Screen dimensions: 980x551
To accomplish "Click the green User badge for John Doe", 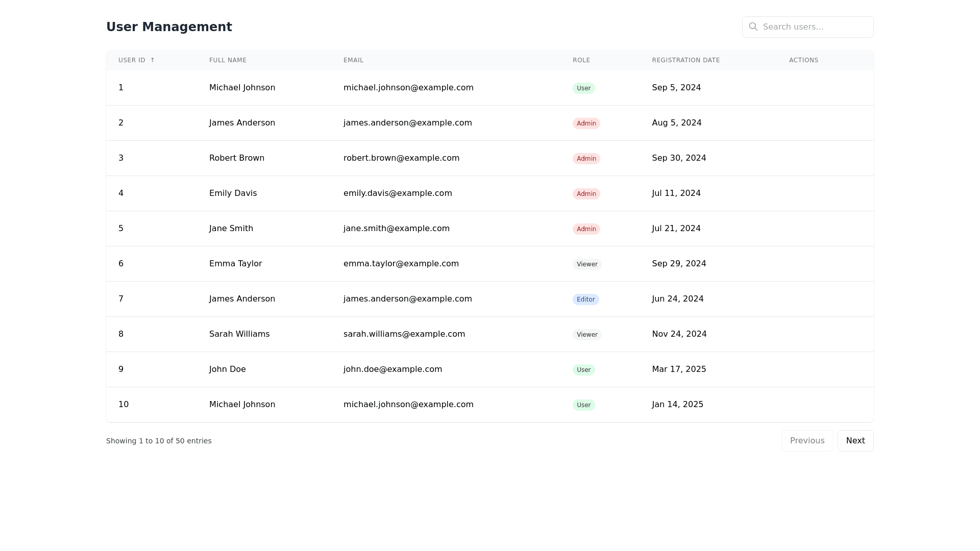I will coord(583,370).
